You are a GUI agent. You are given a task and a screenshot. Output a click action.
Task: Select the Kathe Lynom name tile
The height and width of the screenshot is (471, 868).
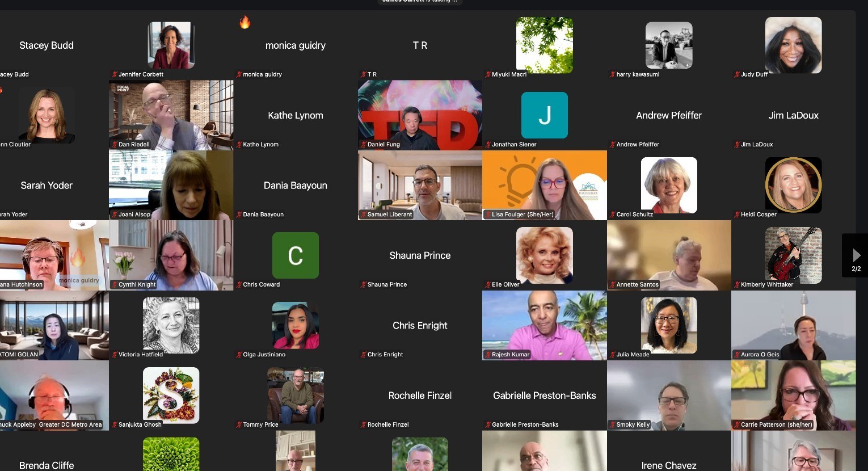pos(296,115)
